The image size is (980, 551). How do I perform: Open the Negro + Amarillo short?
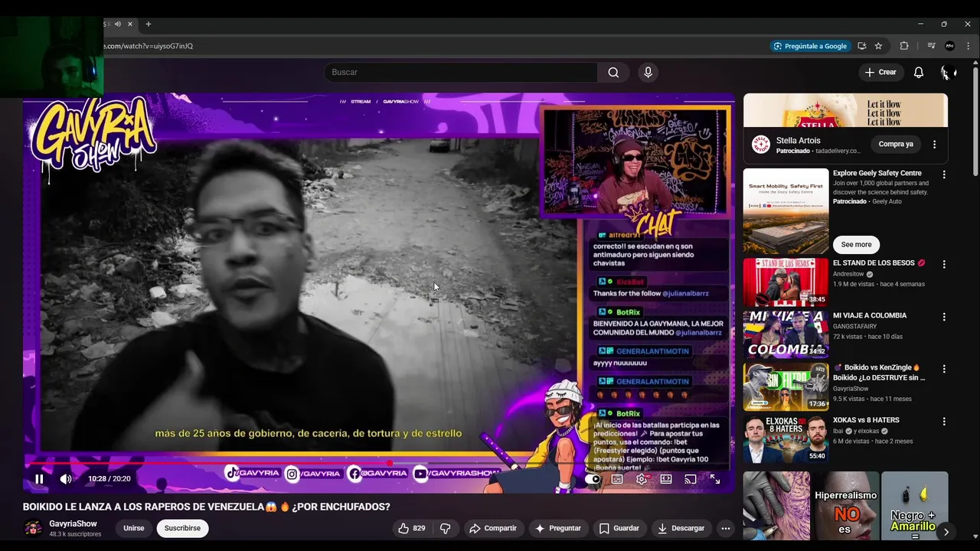coord(914,506)
